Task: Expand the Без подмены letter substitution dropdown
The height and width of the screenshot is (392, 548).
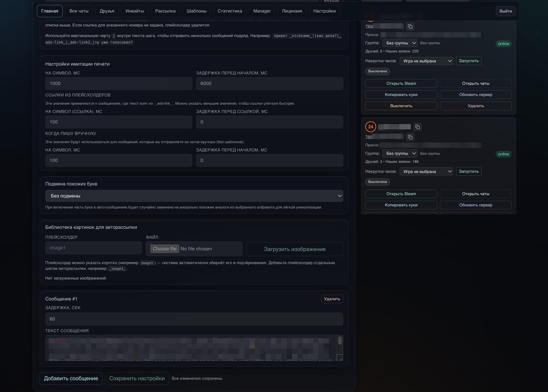Action: point(194,196)
